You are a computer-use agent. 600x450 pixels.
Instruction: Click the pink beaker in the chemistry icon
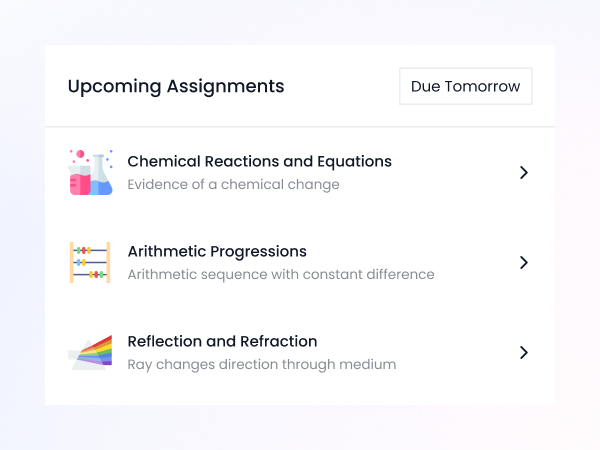[79, 179]
